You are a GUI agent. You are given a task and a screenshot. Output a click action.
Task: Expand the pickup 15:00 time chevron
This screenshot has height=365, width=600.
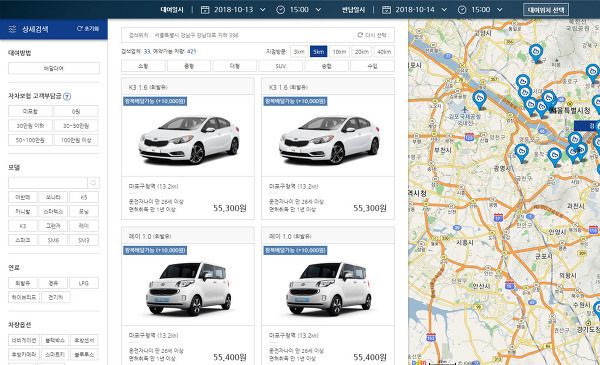point(318,10)
